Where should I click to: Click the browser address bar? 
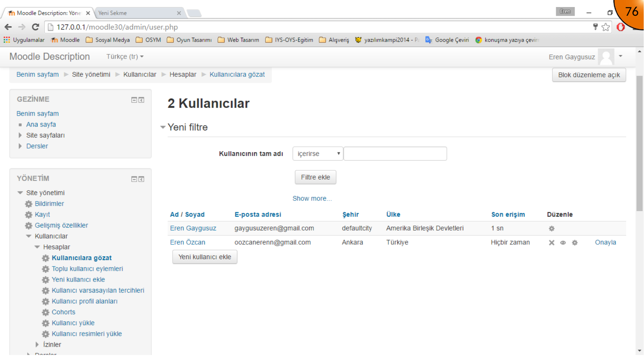318,27
